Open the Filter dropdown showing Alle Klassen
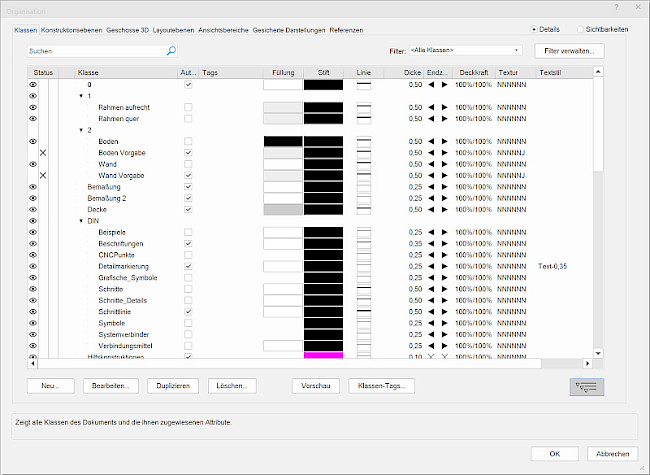 (465, 50)
